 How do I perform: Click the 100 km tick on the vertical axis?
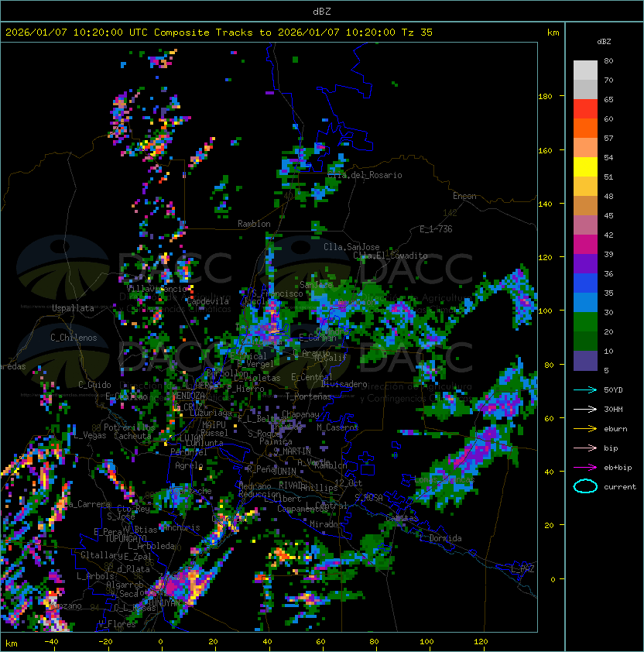(545, 311)
